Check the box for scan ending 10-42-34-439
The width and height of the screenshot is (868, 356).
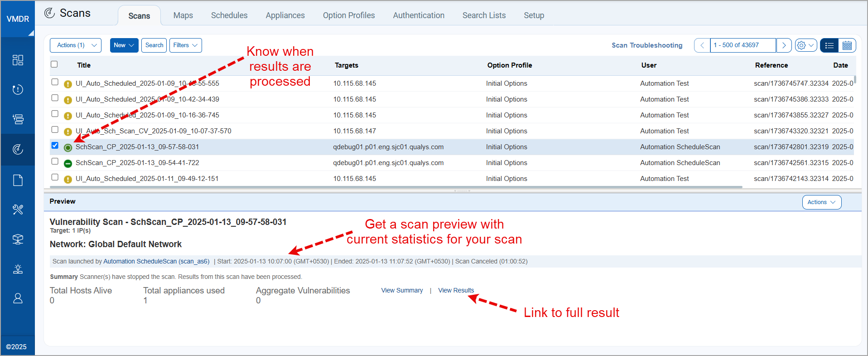click(x=55, y=98)
